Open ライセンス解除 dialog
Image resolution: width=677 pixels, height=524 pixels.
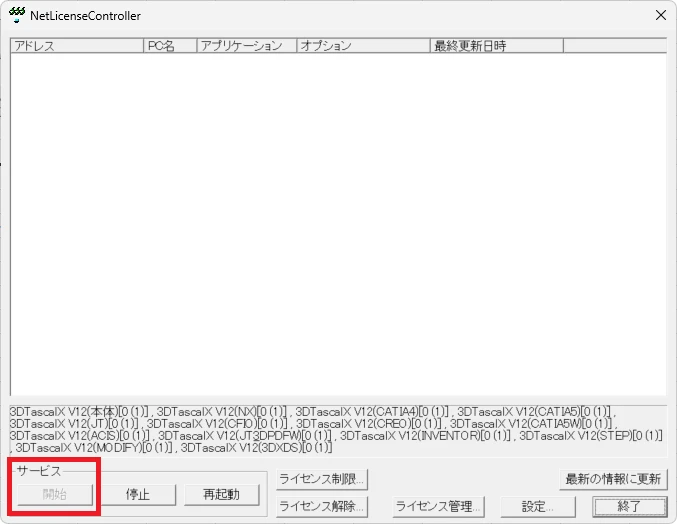[x=322, y=507]
